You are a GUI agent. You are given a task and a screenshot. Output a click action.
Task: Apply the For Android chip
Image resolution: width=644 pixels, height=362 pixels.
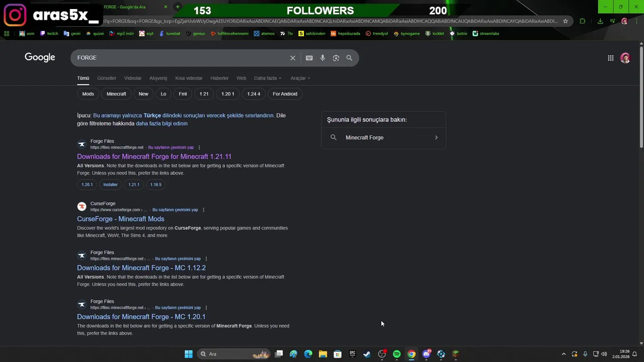coord(285,94)
